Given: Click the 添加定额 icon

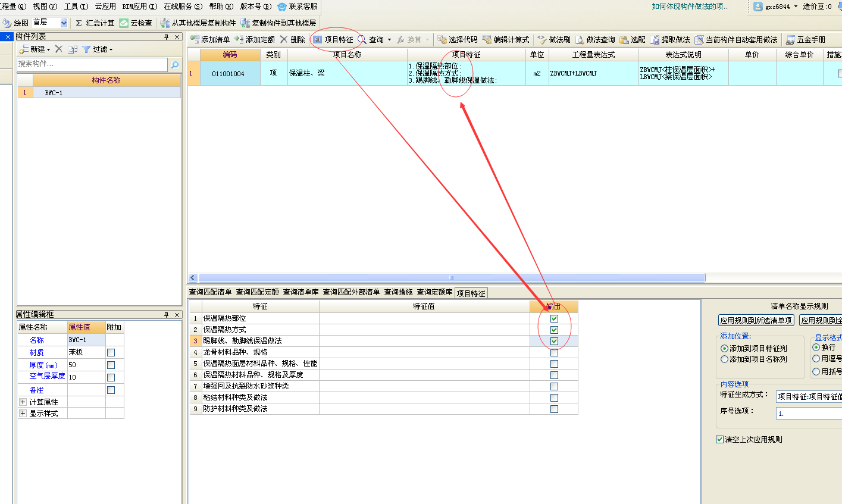Looking at the screenshot, I should (x=239, y=39).
